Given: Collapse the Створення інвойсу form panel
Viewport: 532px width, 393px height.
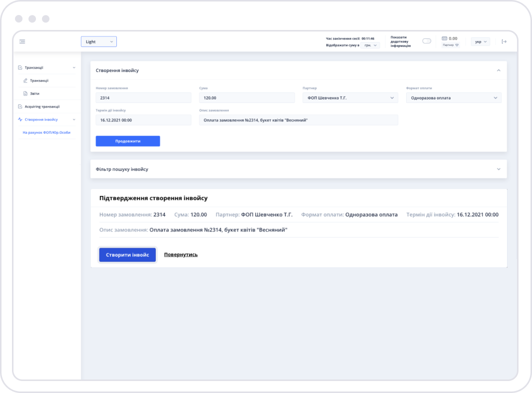Looking at the screenshot, I should (x=498, y=70).
